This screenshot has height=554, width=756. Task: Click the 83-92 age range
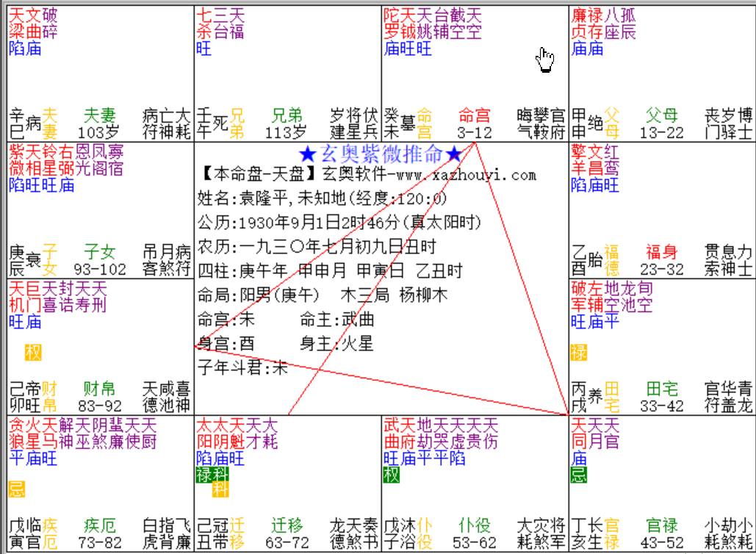click(100, 406)
